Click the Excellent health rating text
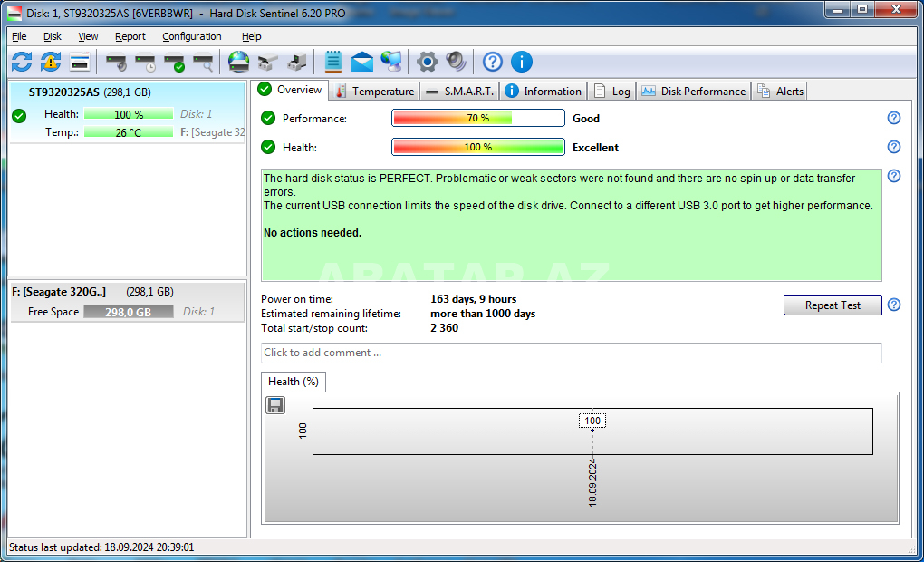Viewport: 924px width, 562px height. point(595,148)
